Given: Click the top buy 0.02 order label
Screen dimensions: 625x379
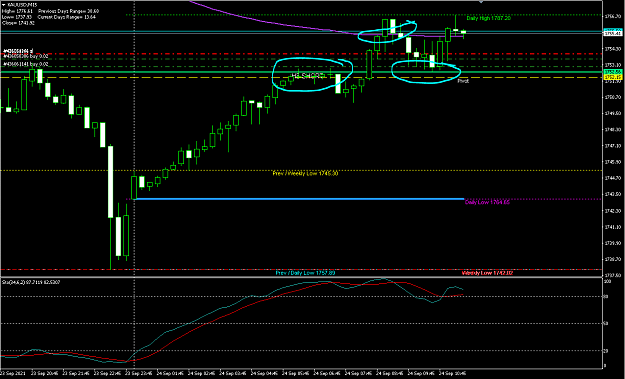Looking at the screenshot, I should [26, 57].
